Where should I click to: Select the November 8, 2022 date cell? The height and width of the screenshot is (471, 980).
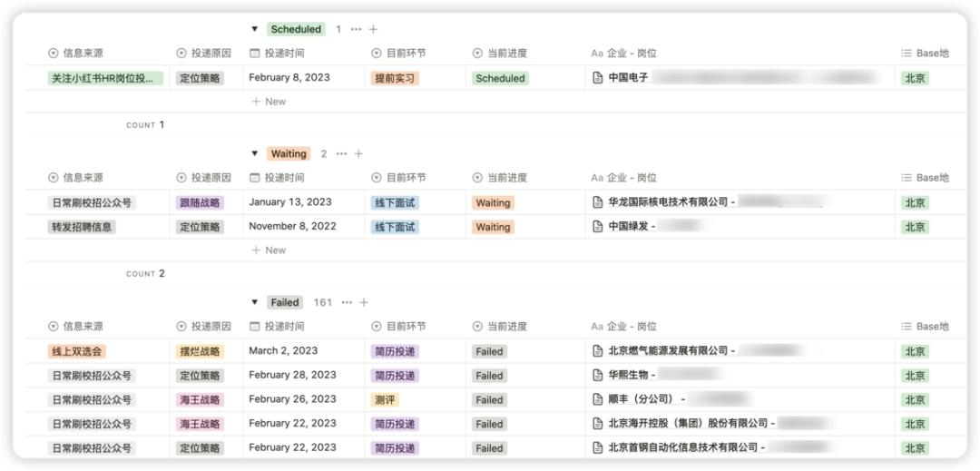tap(292, 227)
